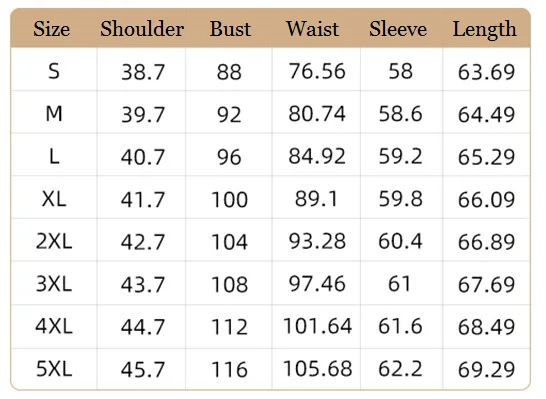Click waist value 89.1
The height and width of the screenshot is (399, 546).
point(316,199)
